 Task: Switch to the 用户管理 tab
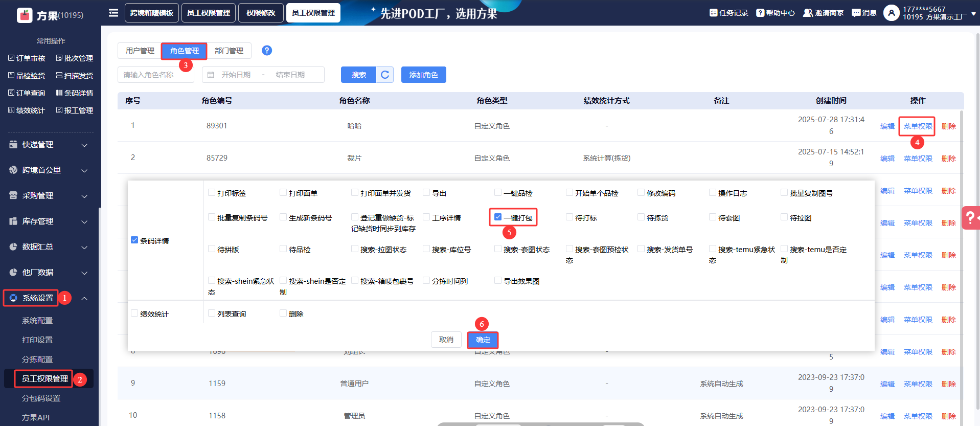140,51
